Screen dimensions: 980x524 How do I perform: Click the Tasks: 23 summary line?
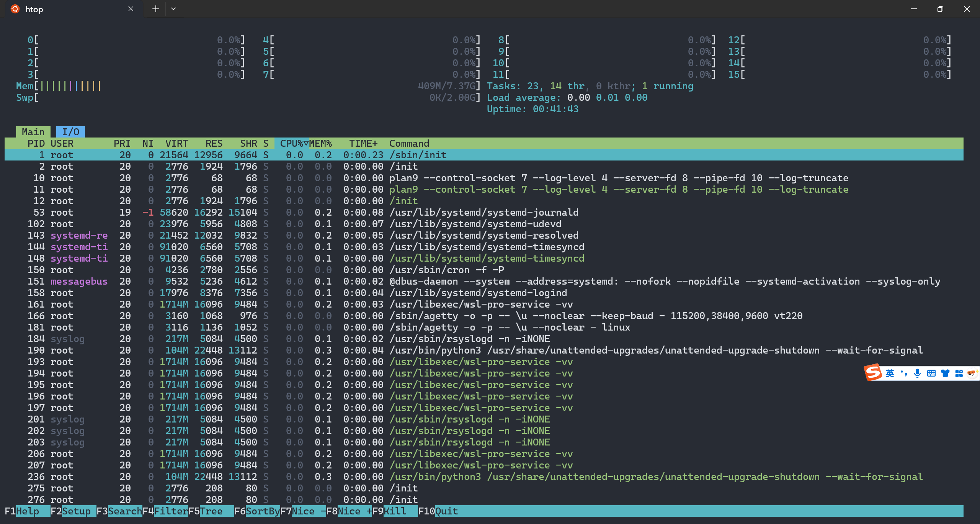pos(590,86)
